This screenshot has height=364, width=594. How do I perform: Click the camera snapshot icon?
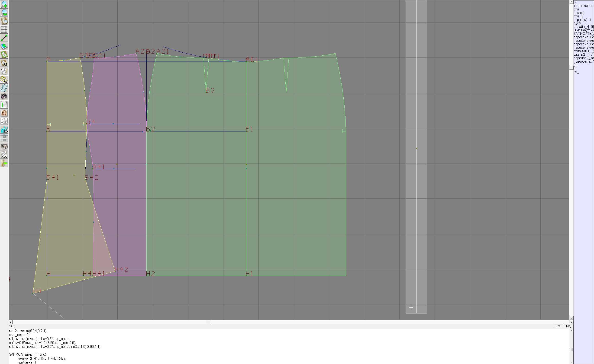(x=4, y=96)
